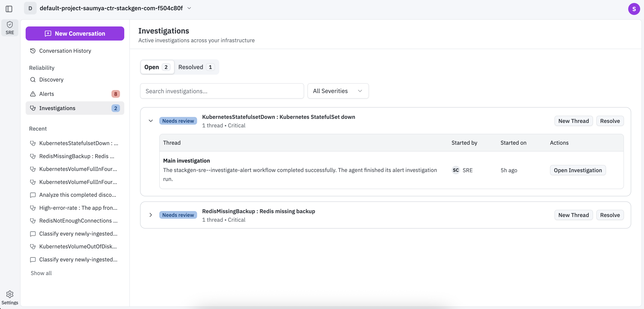Open recent RedisMissingBackup : Redis conversation
This screenshot has width=644, height=309.
pos(75,156)
